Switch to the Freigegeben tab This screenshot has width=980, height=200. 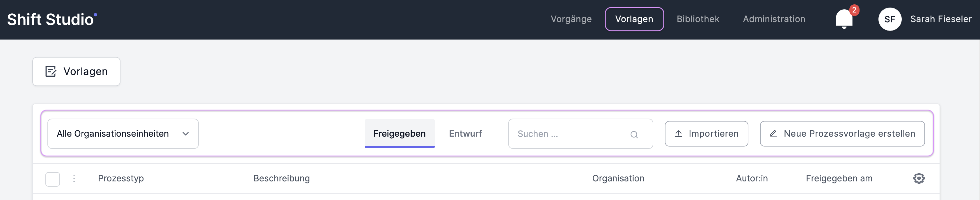coord(399,133)
